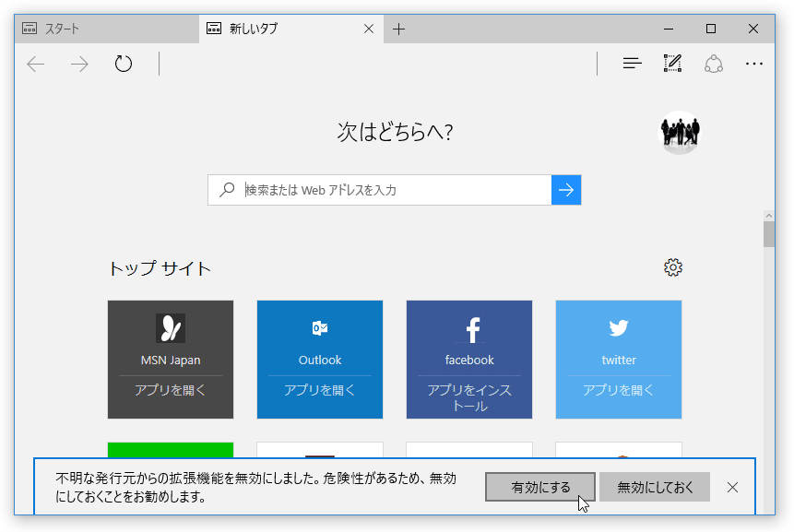Click the トップ サイト heading
Viewport: 794px width, 532px height.
[160, 269]
